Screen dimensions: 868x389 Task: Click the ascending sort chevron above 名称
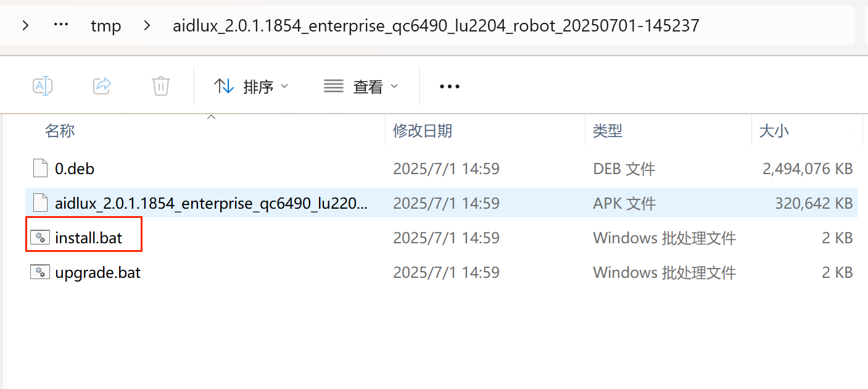click(x=211, y=115)
